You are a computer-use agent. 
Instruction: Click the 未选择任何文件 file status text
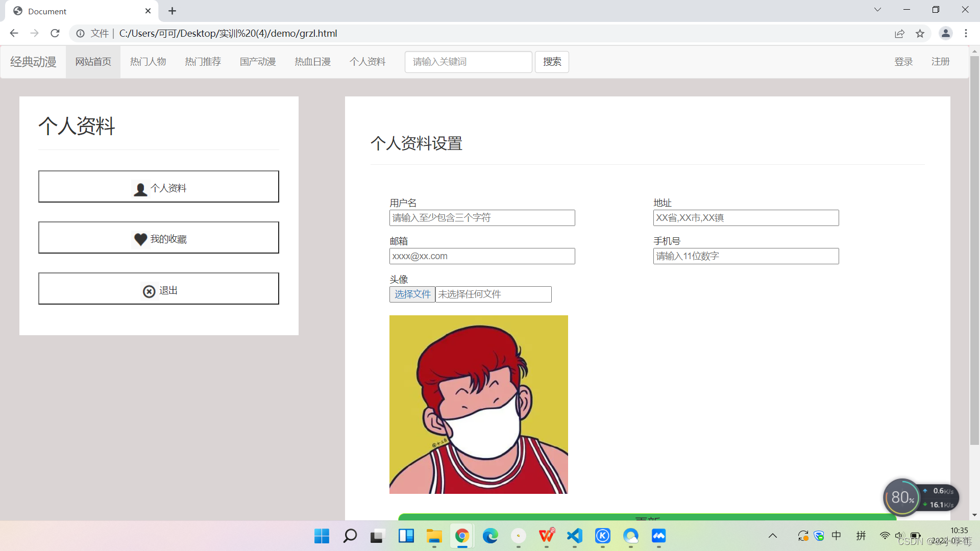(x=469, y=294)
